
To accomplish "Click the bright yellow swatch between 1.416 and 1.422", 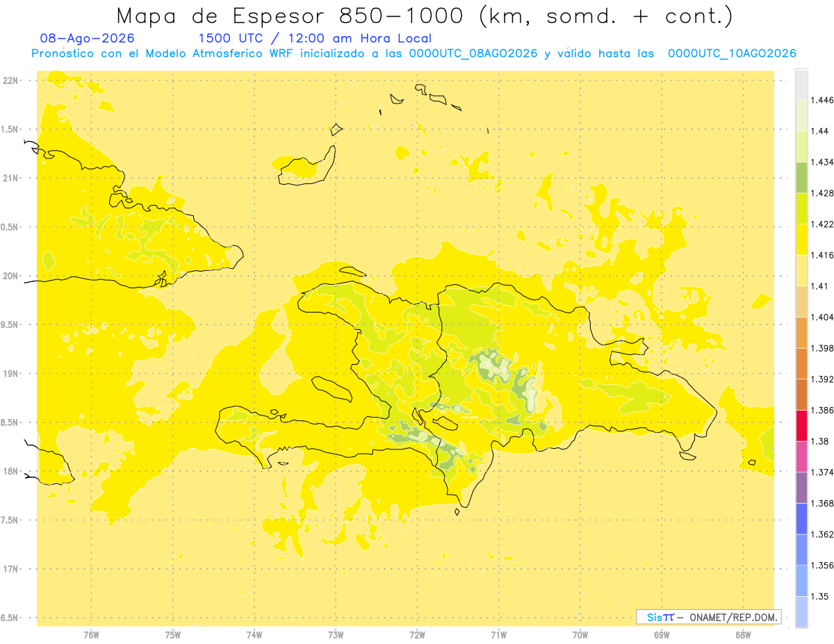I will click(801, 239).
